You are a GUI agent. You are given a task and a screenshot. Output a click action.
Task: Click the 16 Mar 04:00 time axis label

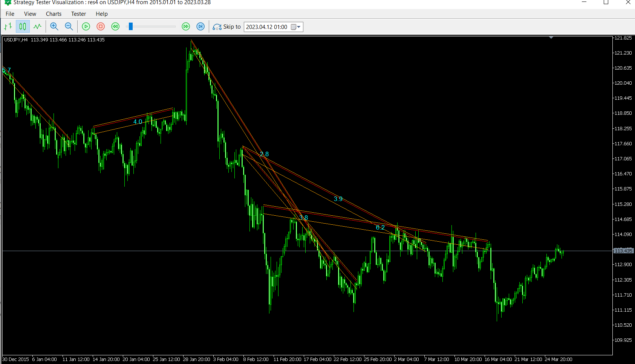pos(498,359)
